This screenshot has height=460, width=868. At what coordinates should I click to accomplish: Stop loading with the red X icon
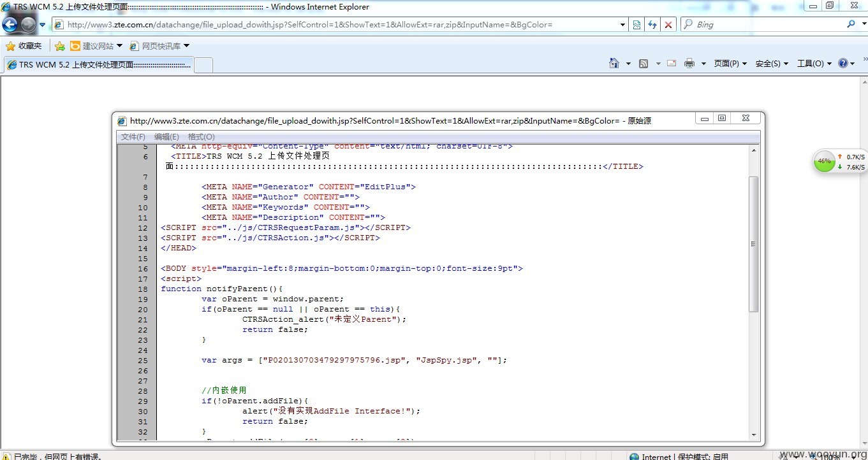point(668,25)
